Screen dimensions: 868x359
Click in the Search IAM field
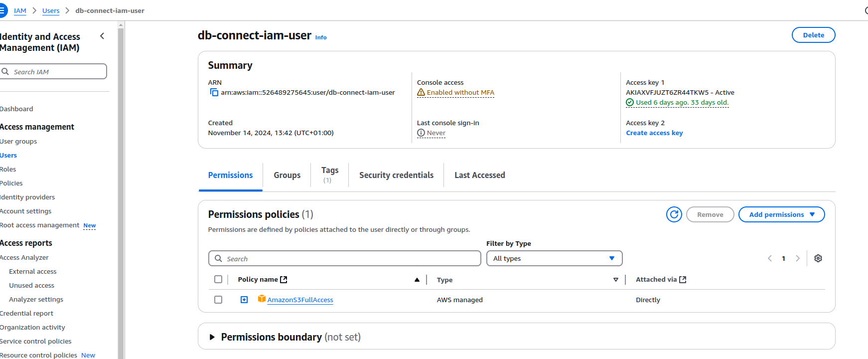(x=53, y=71)
